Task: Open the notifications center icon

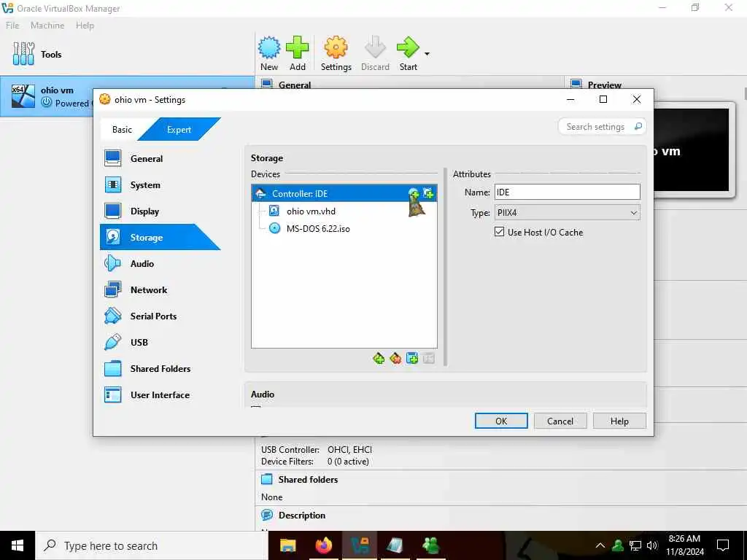Action: click(723, 545)
